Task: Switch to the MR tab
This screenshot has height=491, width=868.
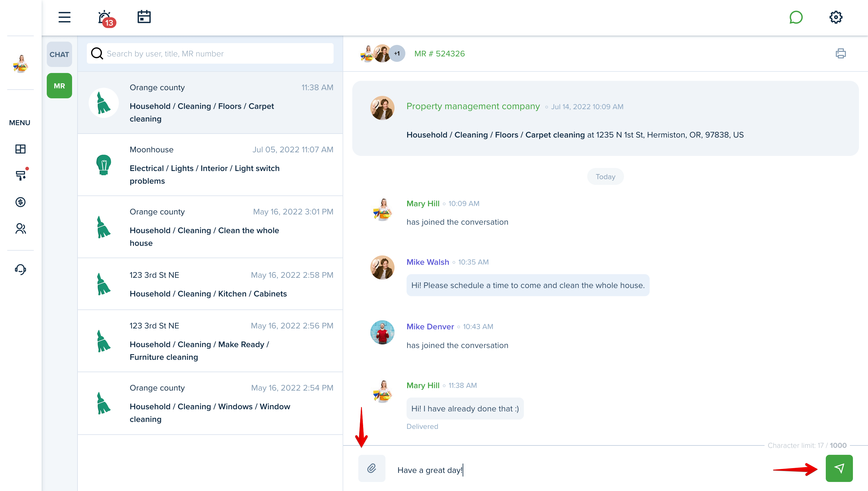Action: click(59, 86)
